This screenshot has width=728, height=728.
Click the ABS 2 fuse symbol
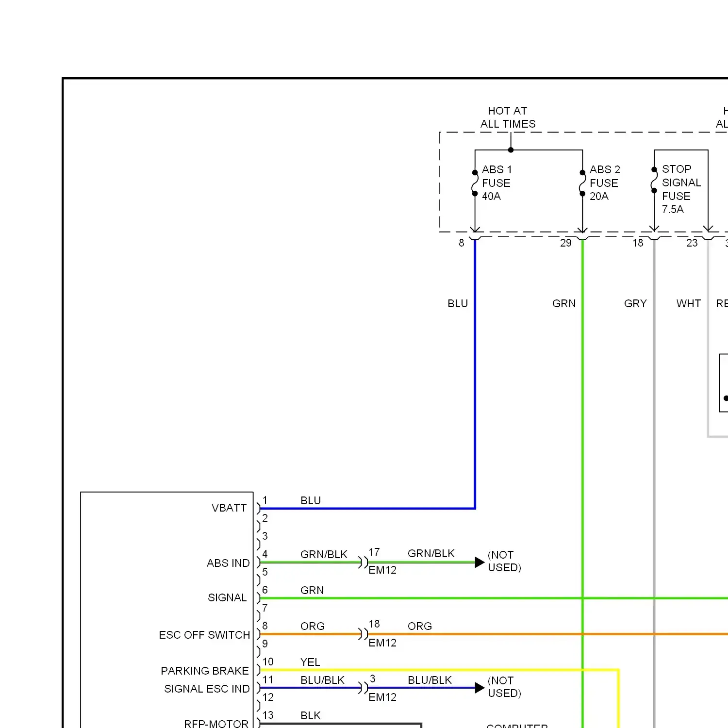pos(582,183)
